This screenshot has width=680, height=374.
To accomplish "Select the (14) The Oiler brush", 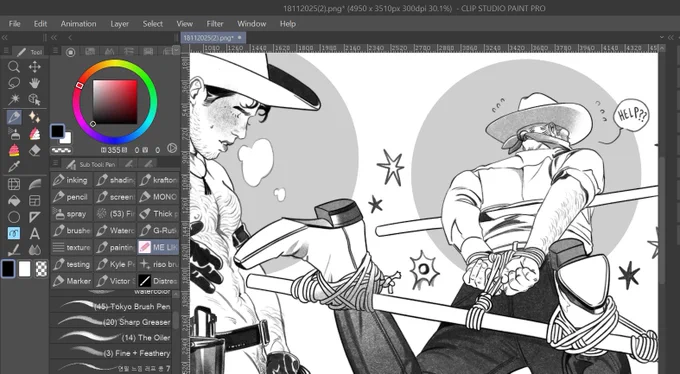I will point(111,338).
